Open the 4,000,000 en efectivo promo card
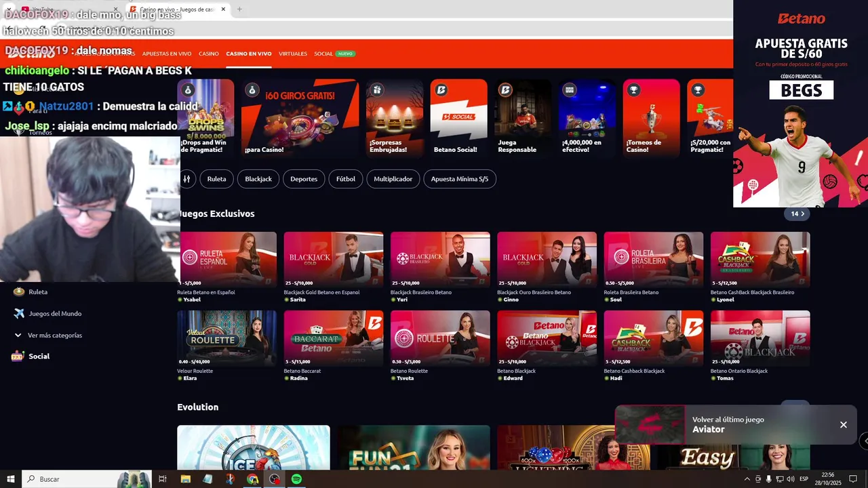Screen dimensions: 868x488 (587, 119)
